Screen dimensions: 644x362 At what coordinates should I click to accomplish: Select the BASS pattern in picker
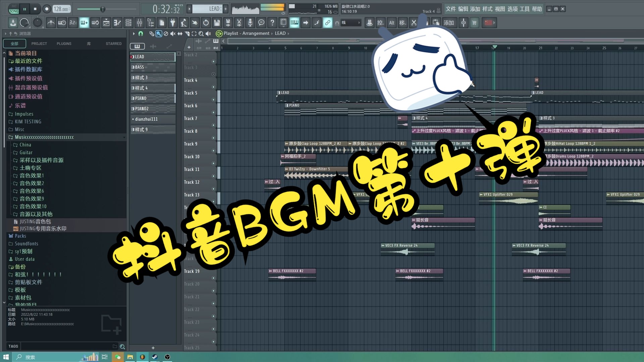coord(153,67)
